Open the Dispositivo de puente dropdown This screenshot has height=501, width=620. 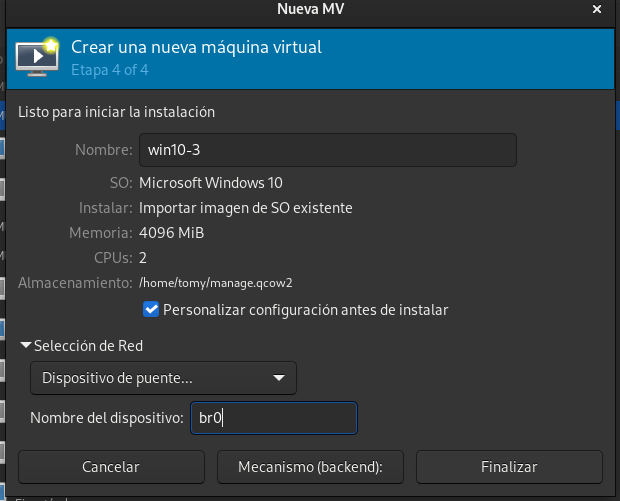pos(163,378)
